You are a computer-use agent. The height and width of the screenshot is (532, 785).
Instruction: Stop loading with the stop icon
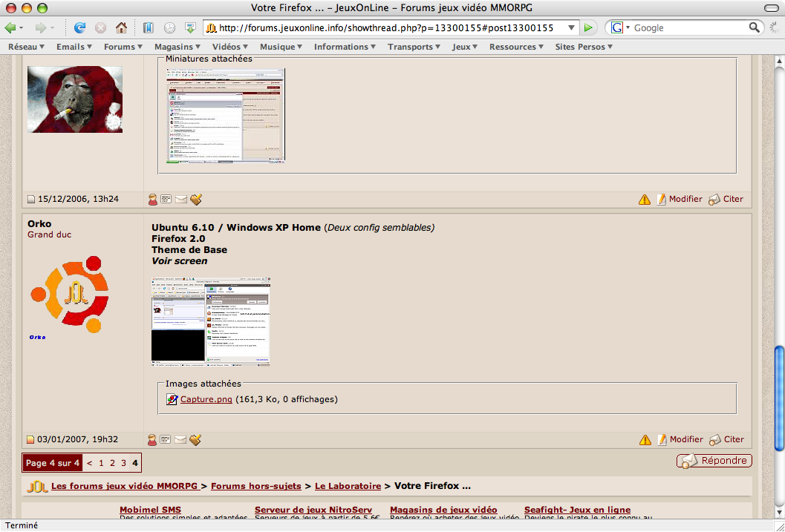tap(100, 27)
